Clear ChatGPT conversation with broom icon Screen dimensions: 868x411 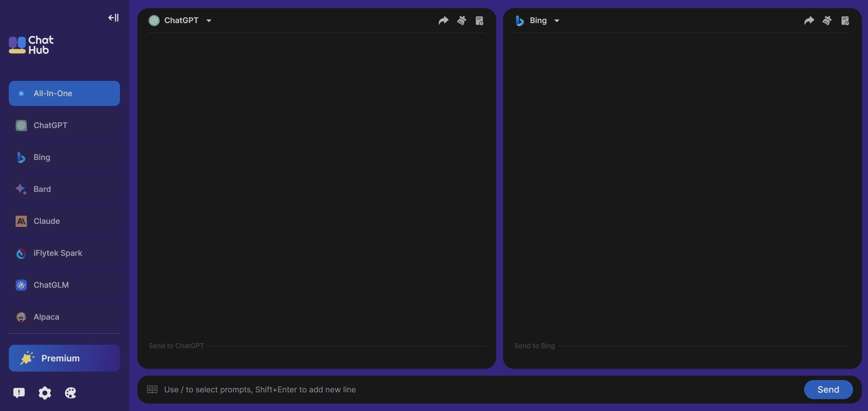coord(462,21)
